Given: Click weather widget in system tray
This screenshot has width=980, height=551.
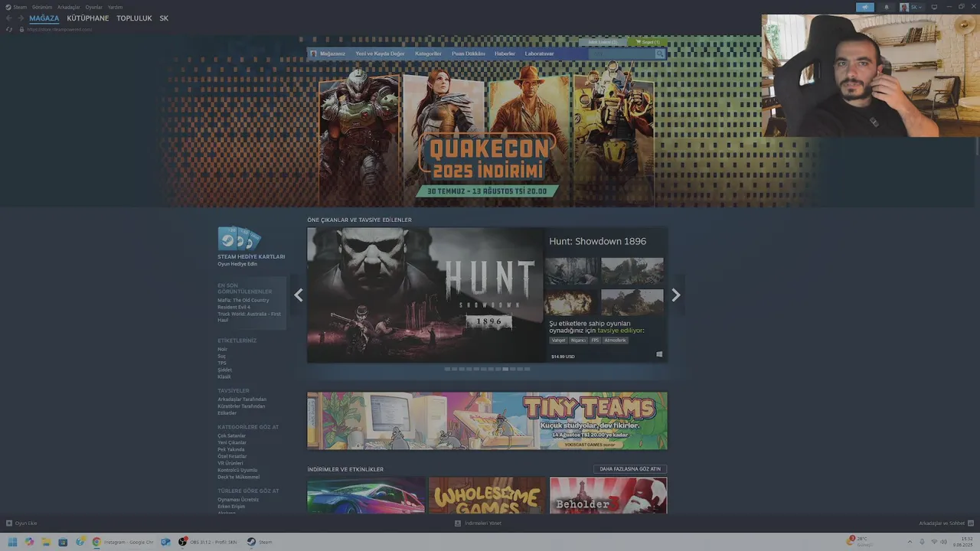Looking at the screenshot, I should pos(860,542).
